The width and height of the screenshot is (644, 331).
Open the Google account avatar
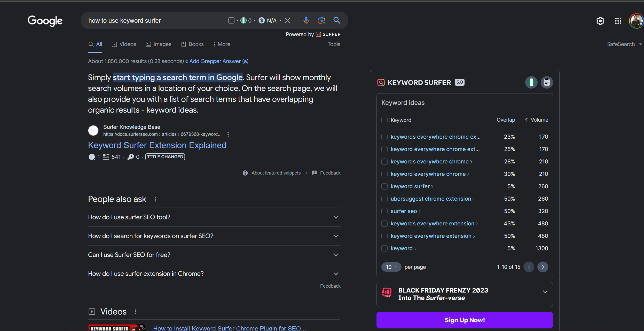point(636,21)
